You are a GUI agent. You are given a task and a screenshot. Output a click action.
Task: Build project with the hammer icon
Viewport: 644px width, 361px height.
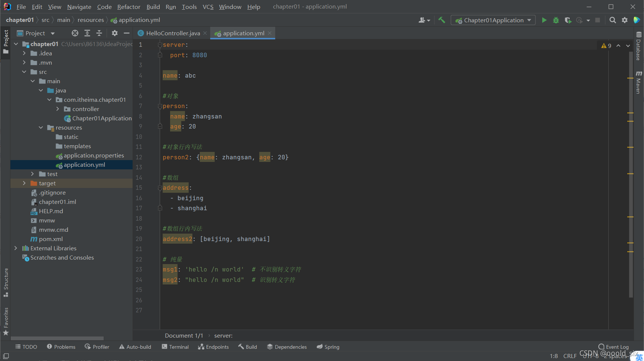tap(442, 20)
